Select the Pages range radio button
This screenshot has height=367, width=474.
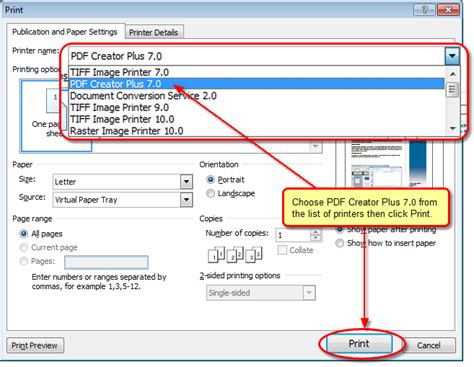[24, 261]
